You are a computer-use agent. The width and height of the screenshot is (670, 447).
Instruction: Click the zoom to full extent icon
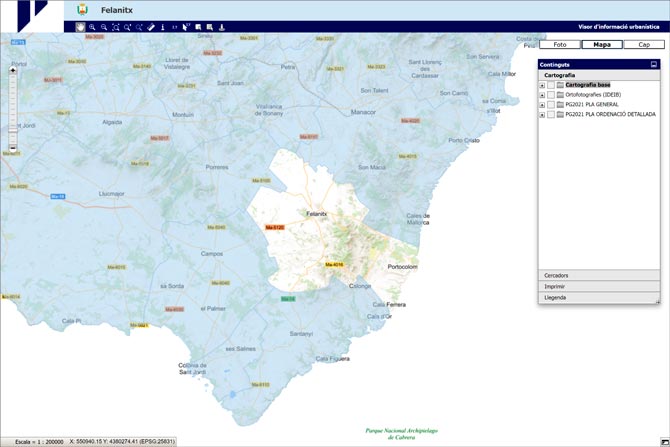[x=116, y=27]
